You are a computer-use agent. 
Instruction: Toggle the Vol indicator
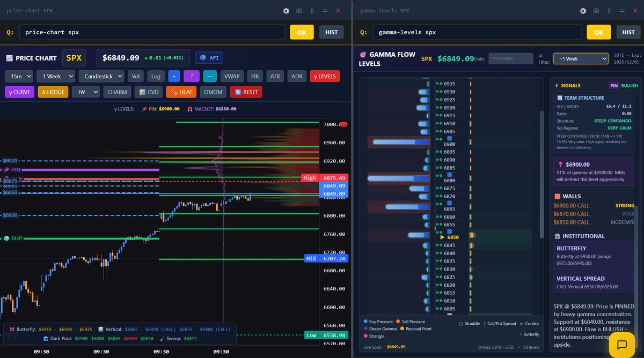(135, 77)
